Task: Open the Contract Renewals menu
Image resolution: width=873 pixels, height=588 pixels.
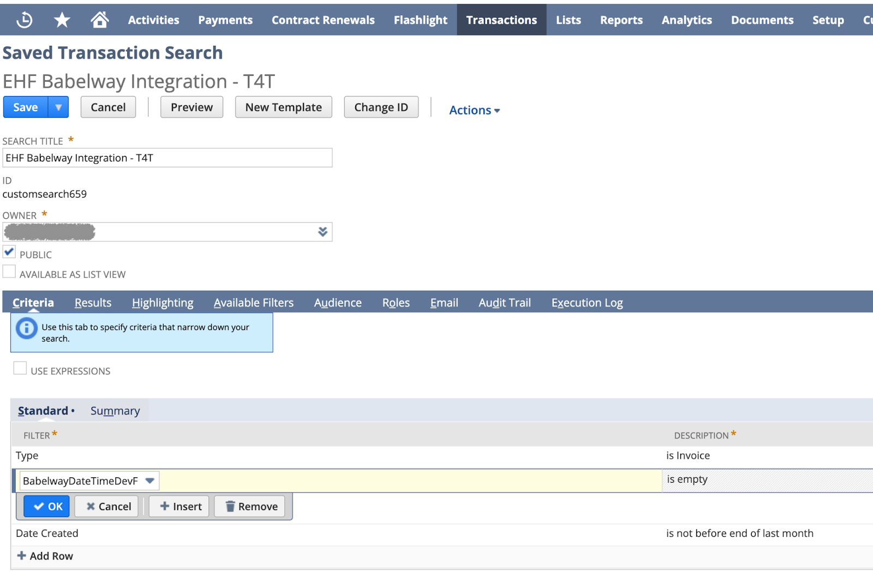Action: [323, 20]
